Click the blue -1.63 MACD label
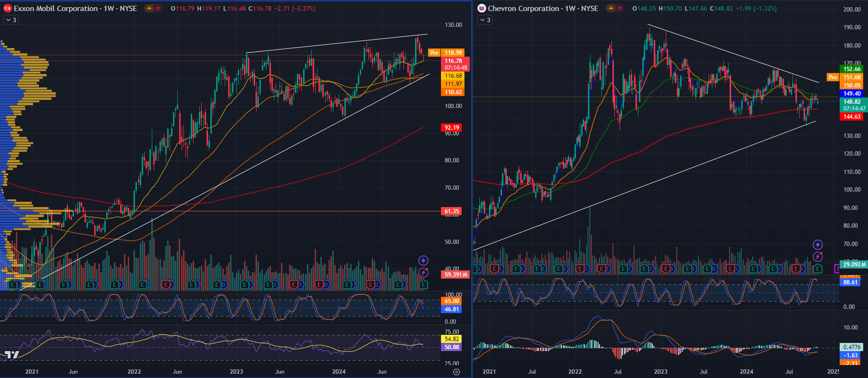 point(850,355)
